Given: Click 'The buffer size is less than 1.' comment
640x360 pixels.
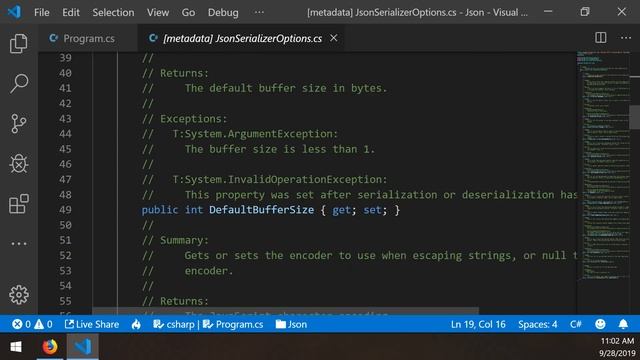Looking at the screenshot, I should pyautogui.click(x=280, y=149).
